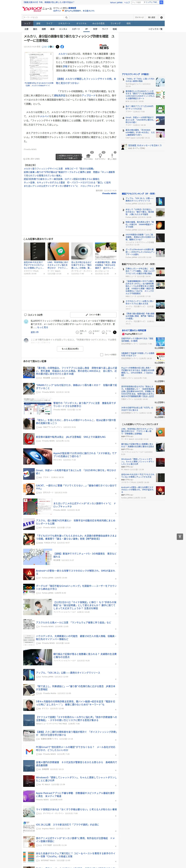
Task: Open the エンタメ category sub-tab
Action: pyautogui.click(x=63, y=29)
